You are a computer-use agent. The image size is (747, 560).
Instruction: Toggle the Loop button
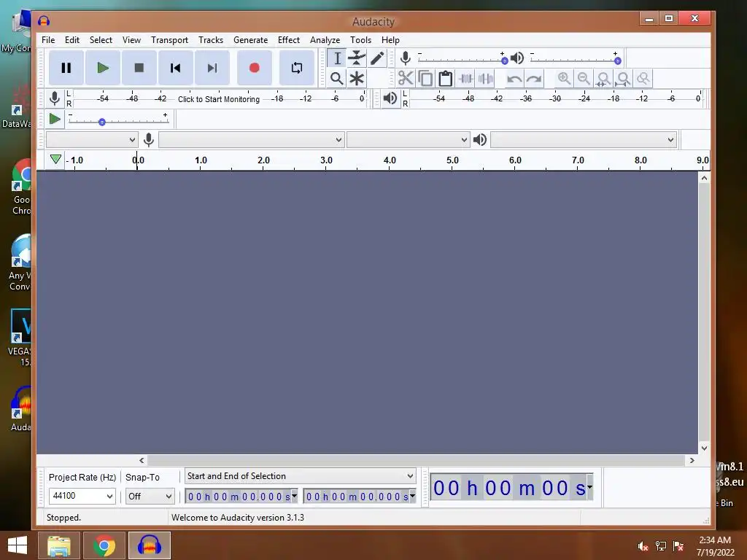point(297,68)
